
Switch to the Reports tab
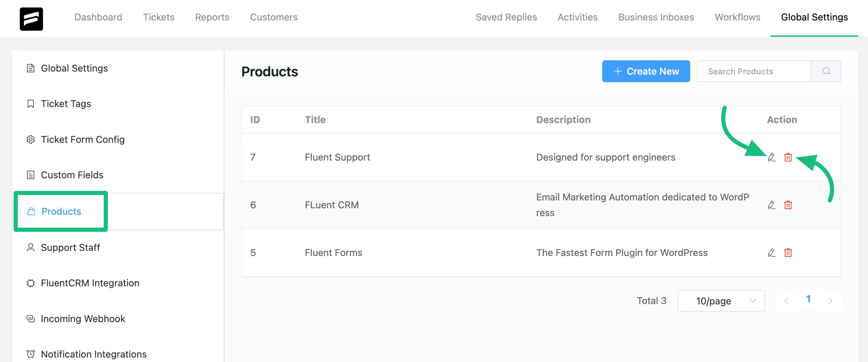(x=212, y=17)
